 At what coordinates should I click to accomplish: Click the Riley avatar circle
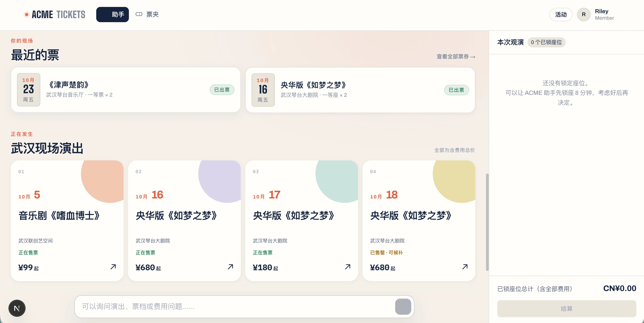tap(584, 15)
